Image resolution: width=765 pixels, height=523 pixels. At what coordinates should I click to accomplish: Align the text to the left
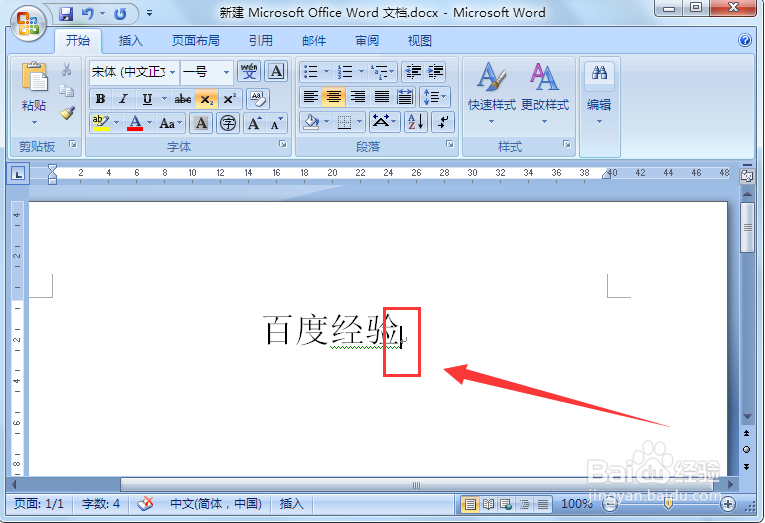tap(311, 97)
